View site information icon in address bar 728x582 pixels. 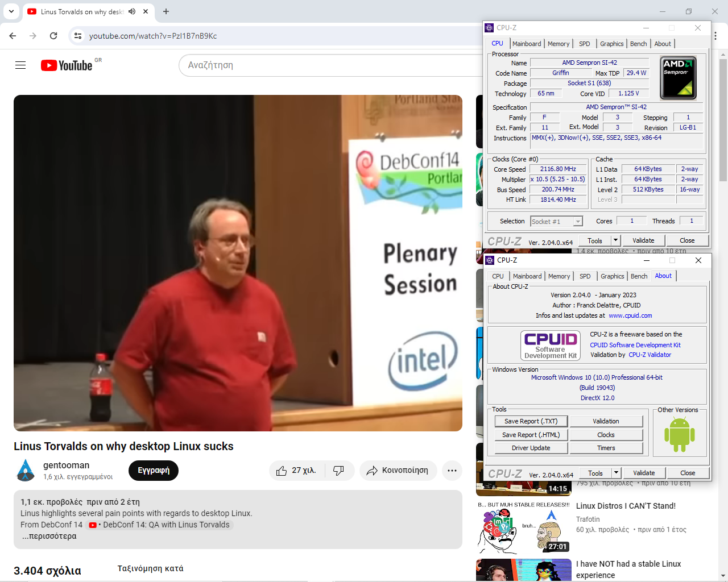point(78,36)
